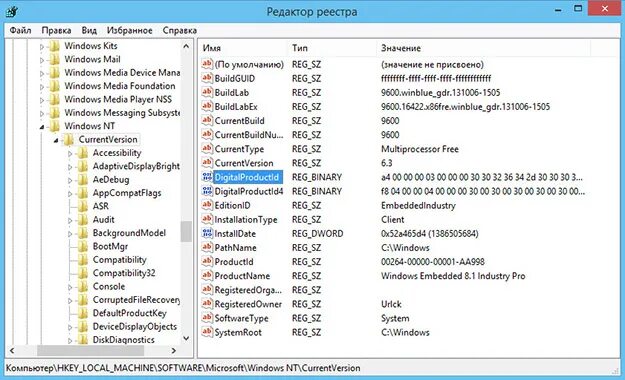Select the CurrentBuildNu... value name
The width and height of the screenshot is (625, 380).
click(x=249, y=135)
